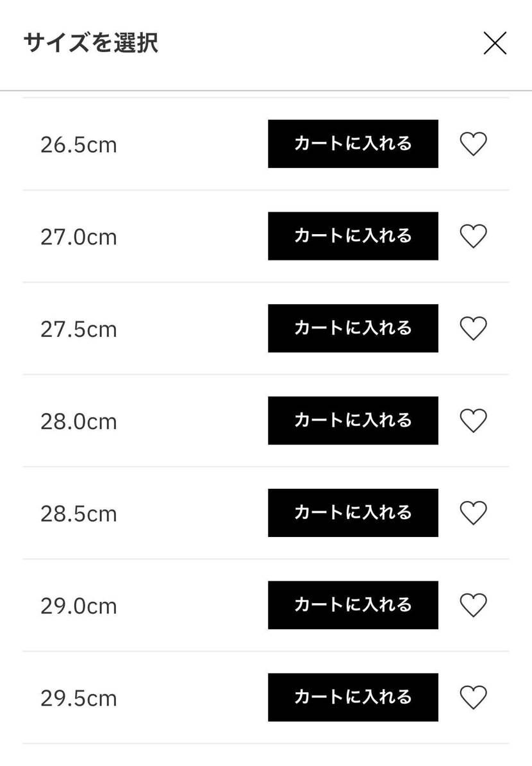The width and height of the screenshot is (532, 766).
Task: Select the 29.5cm size row label
Action: [x=79, y=699]
